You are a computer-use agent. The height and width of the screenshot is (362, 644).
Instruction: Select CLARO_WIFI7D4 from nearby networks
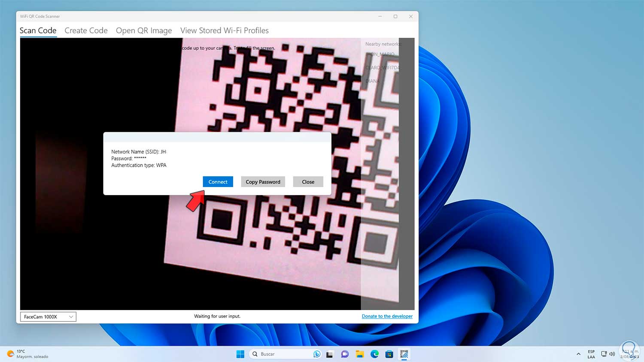pyautogui.click(x=383, y=68)
